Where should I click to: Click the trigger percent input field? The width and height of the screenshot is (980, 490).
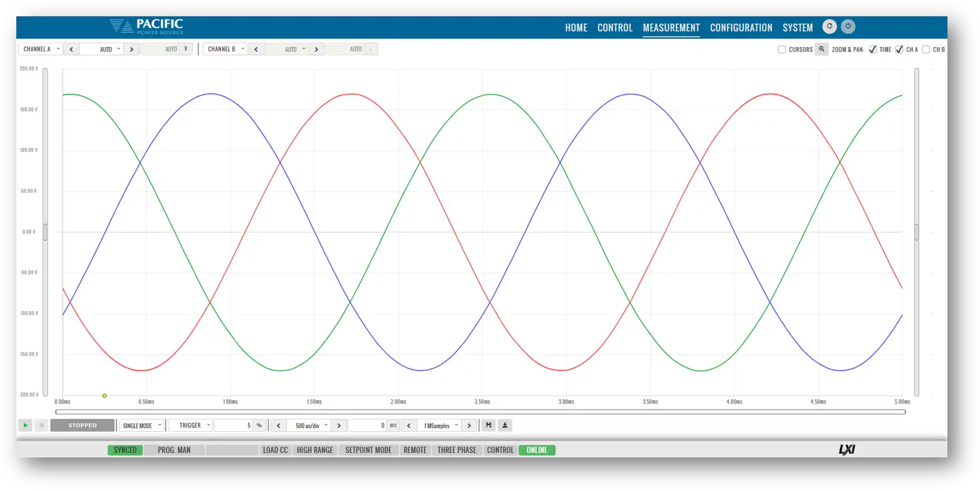[234, 425]
